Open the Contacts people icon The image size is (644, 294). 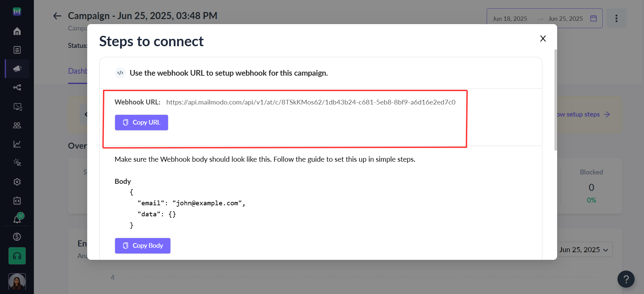tap(17, 125)
